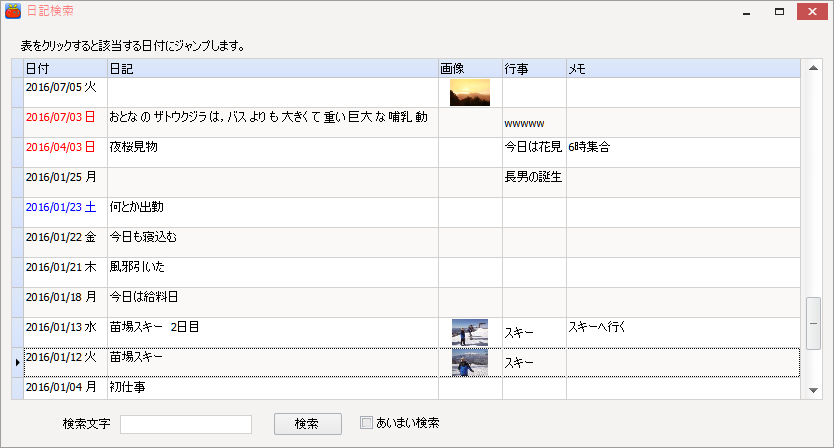The width and height of the screenshot is (834, 448).
Task: Select date cell 2016/01/22 金
Action: 65,243
